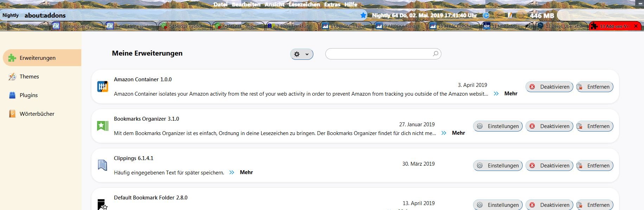
Task: Click the pencil note icon in toolbar
Action: coord(509,15)
